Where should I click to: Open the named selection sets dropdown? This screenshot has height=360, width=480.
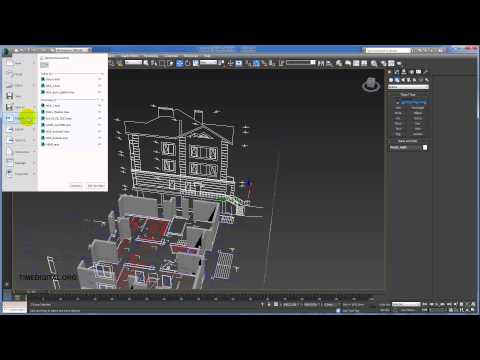coord(301,62)
